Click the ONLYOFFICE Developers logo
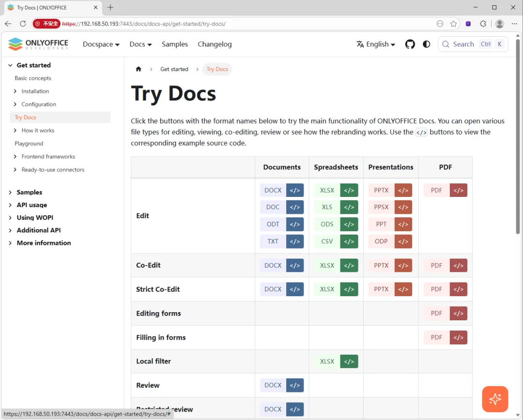This screenshot has height=420, width=523. click(x=38, y=44)
